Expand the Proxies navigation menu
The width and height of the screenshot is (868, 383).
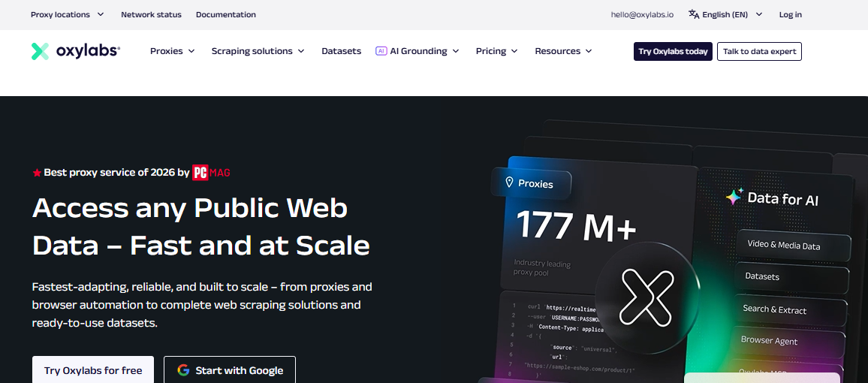tap(173, 51)
